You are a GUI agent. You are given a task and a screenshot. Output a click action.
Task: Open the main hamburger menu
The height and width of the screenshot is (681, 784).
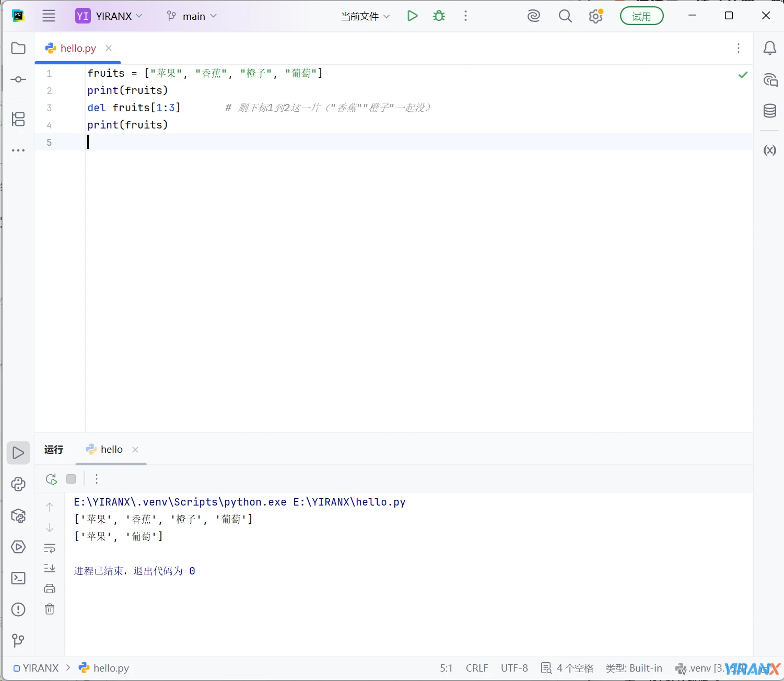[x=49, y=16]
